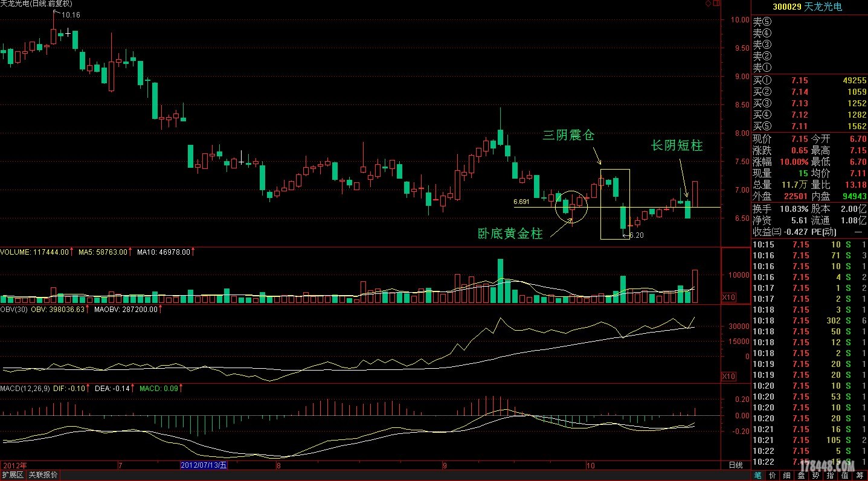The image size is (868, 481).
Task: Switch to the 值 value tab
Action: click(846, 476)
